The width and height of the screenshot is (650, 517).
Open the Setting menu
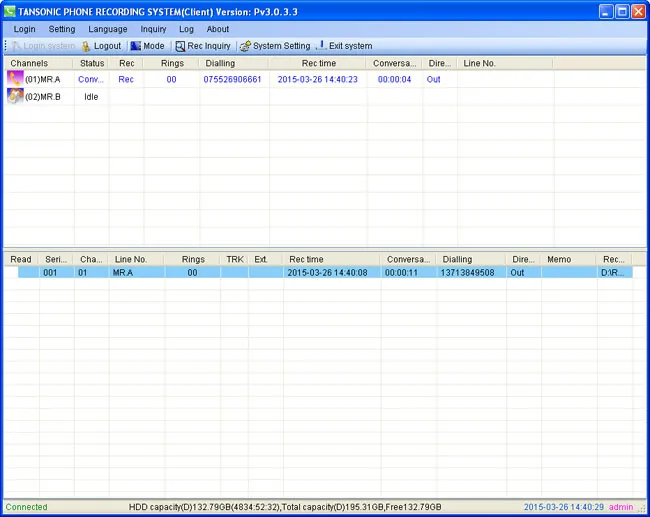coord(62,29)
